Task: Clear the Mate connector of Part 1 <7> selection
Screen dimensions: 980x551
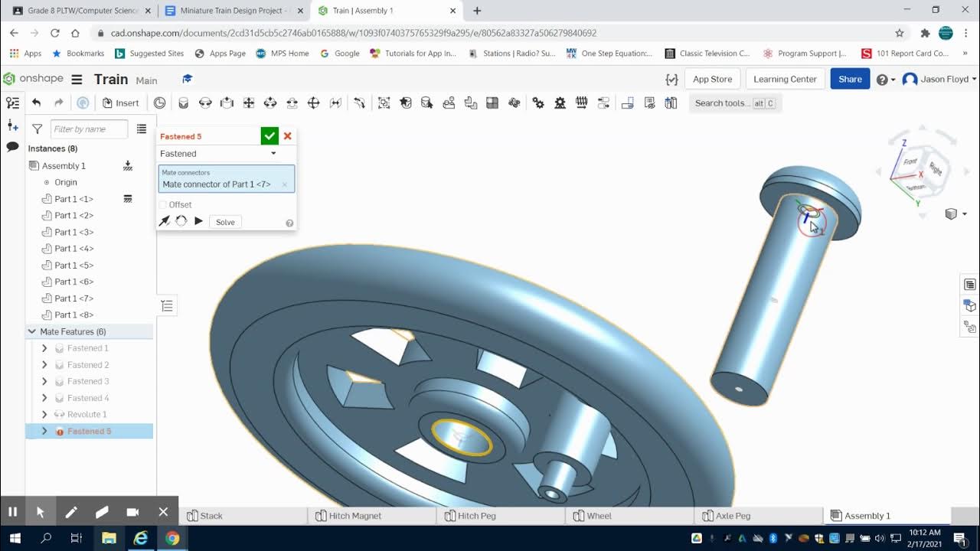Action: (x=285, y=184)
